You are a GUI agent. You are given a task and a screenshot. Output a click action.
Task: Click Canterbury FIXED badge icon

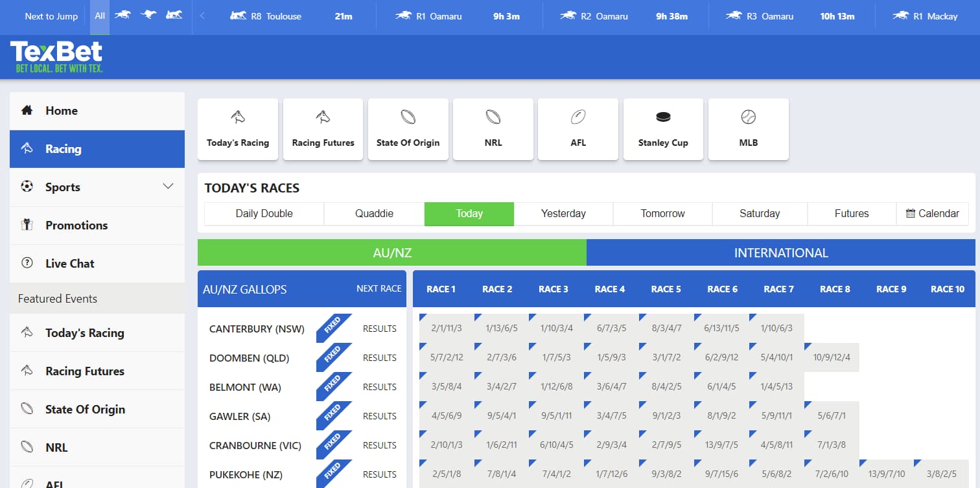click(x=333, y=328)
